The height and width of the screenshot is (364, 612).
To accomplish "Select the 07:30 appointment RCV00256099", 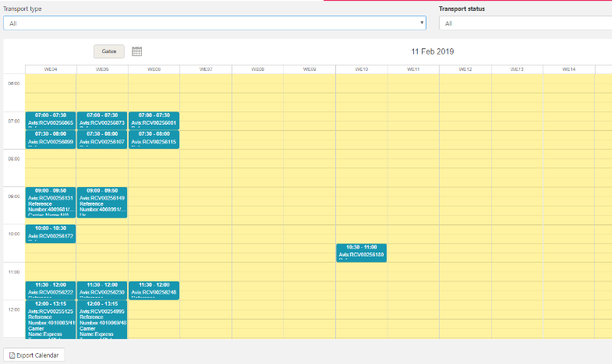I will [x=50, y=139].
